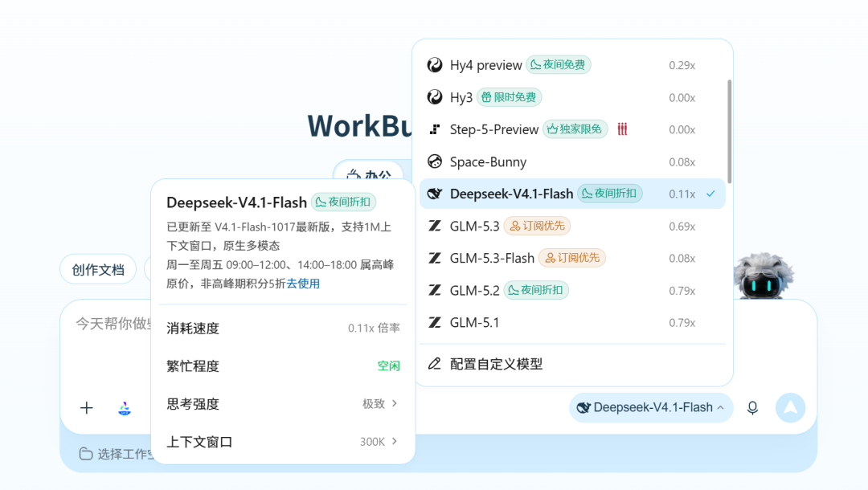The image size is (868, 490).
Task: Click 独家限免 badge on Step-5-Preview
Action: point(575,129)
